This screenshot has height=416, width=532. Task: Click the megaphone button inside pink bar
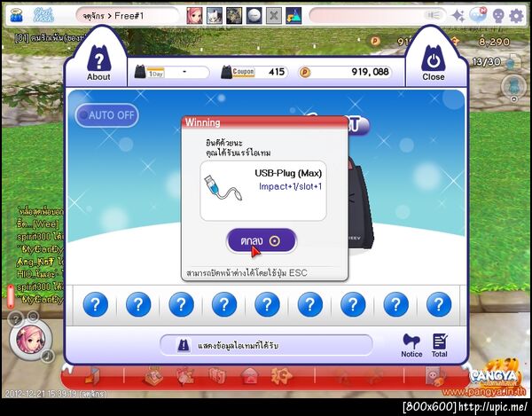pos(433,15)
